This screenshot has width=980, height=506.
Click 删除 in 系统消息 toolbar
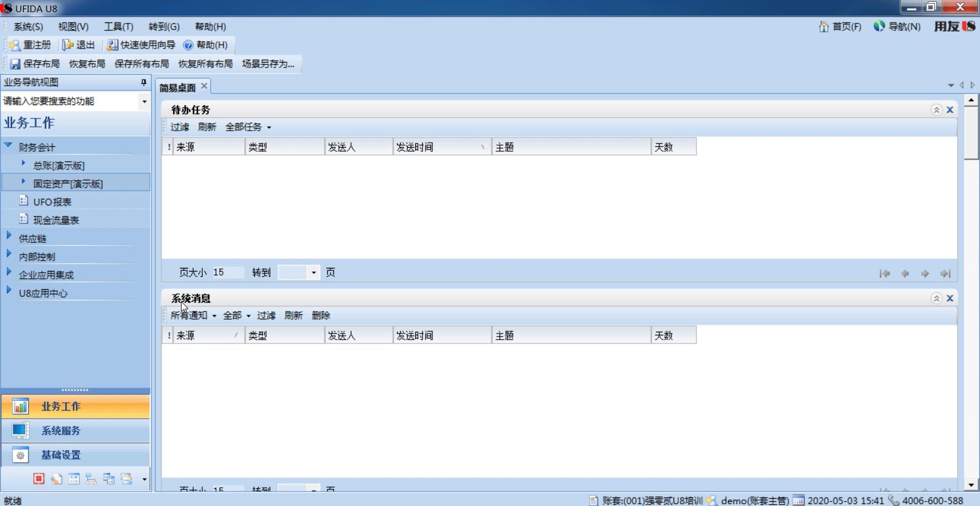(321, 315)
